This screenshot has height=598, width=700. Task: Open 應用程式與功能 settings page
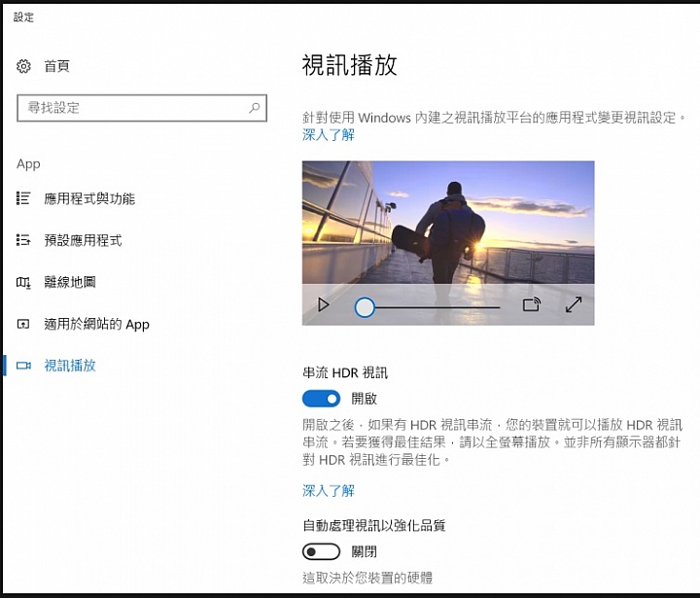click(x=89, y=198)
